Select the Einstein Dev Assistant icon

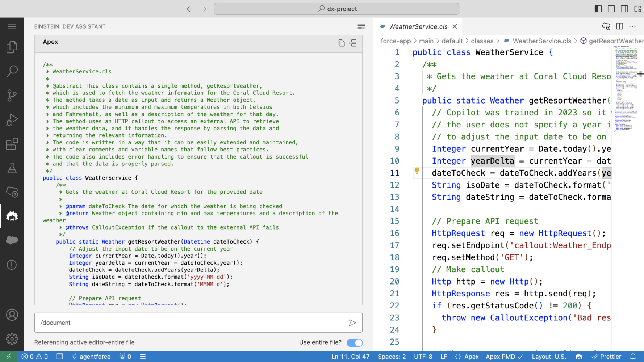pyautogui.click(x=12, y=216)
